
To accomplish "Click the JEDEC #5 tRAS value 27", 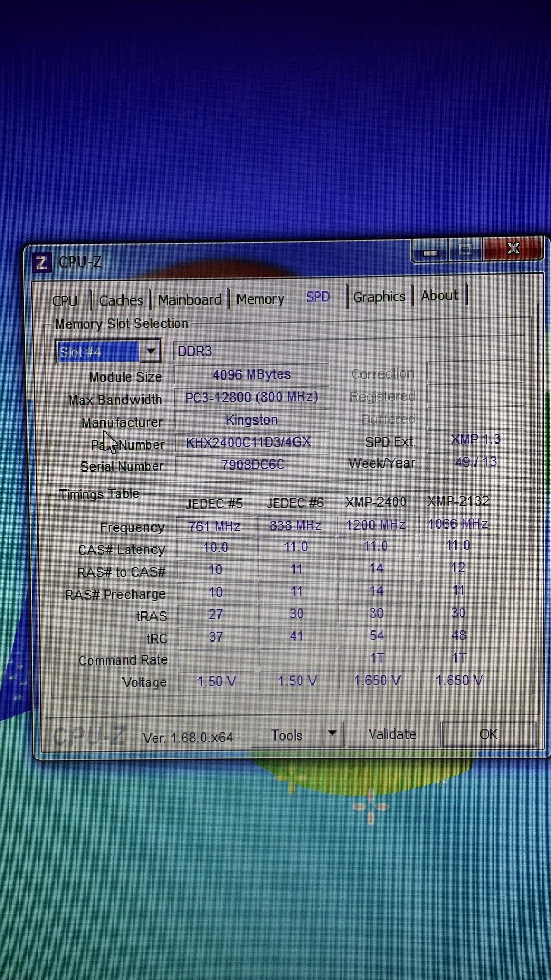I will pos(215,615).
